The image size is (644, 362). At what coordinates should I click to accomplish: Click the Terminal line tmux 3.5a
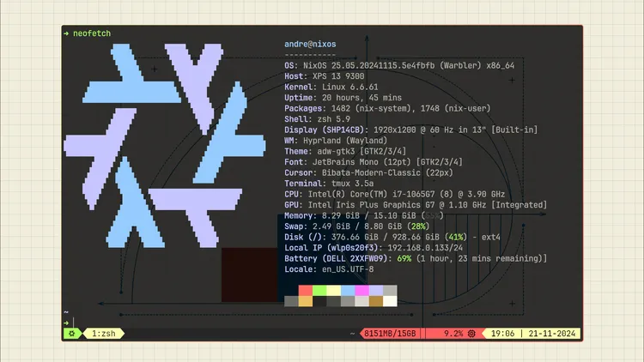tap(329, 184)
